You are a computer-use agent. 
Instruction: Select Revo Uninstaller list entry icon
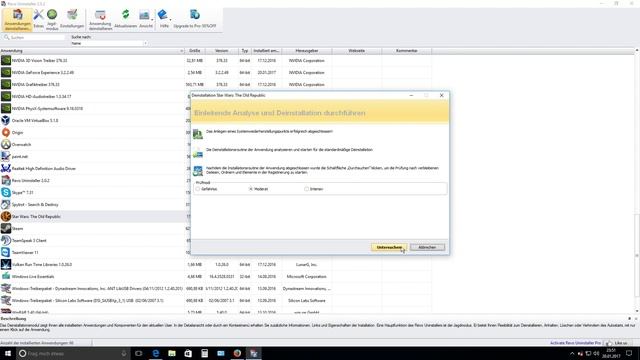point(6,180)
